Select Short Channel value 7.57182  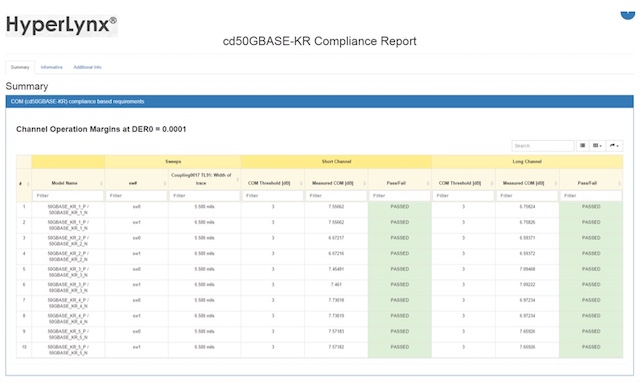tap(336, 347)
